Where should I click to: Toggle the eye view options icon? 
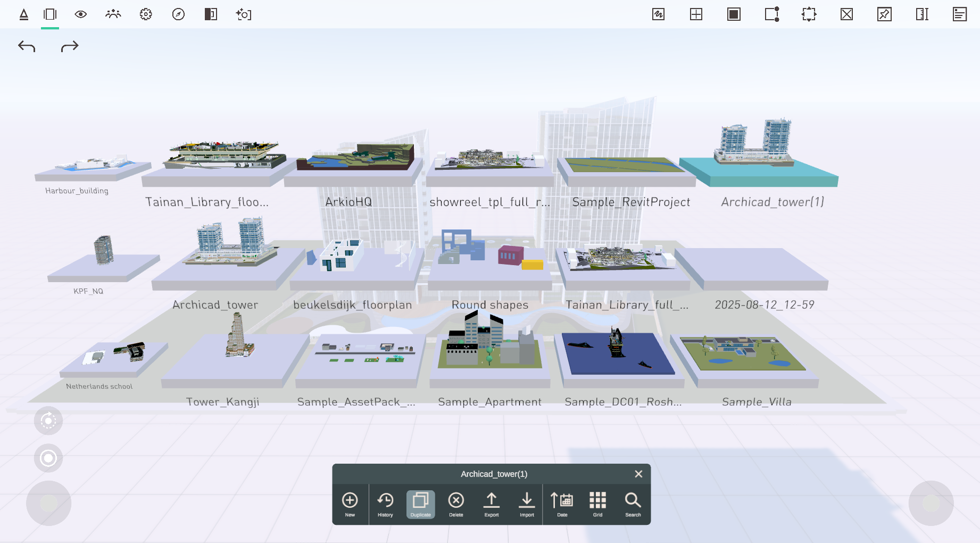pos(81,14)
